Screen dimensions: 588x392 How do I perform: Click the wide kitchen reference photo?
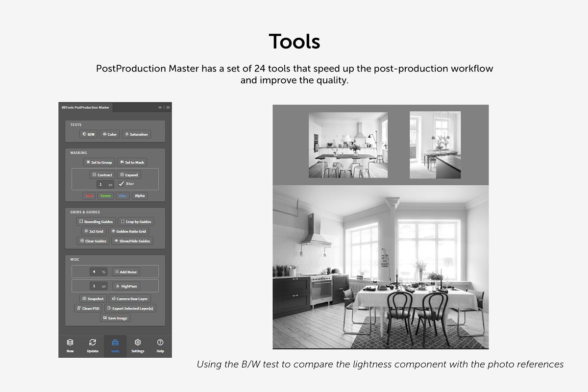coord(348,145)
